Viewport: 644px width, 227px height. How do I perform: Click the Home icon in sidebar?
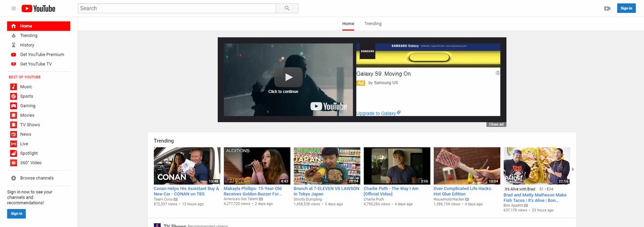pyautogui.click(x=13, y=26)
